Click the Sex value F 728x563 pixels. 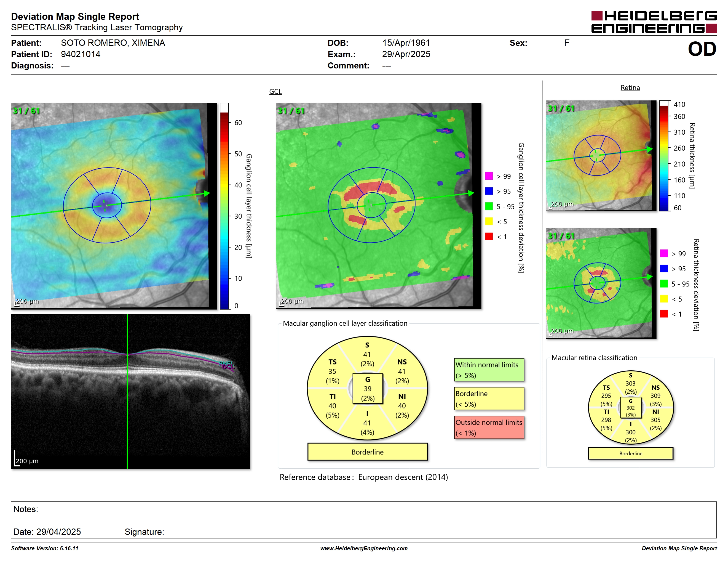(x=567, y=43)
